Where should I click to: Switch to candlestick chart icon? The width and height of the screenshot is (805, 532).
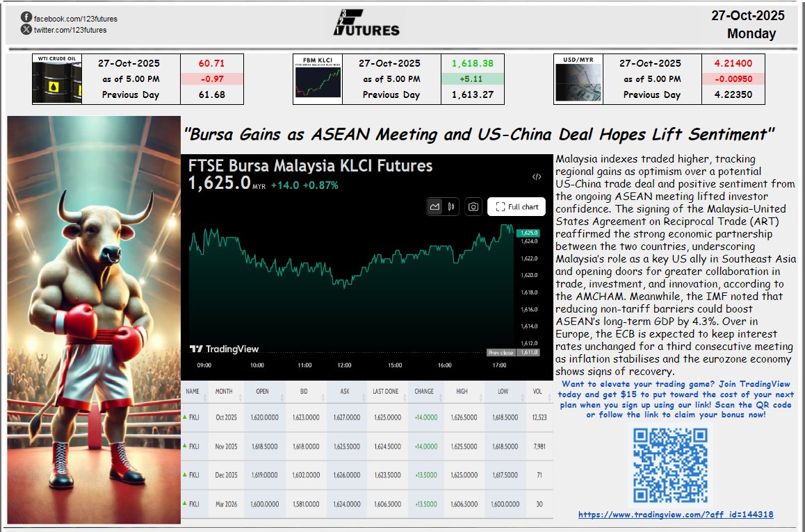pyautogui.click(x=450, y=207)
